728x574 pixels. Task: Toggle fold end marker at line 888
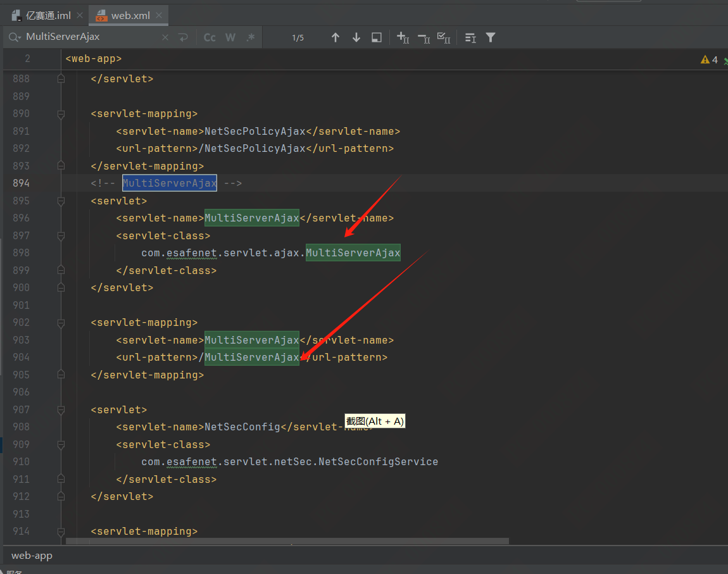61,79
